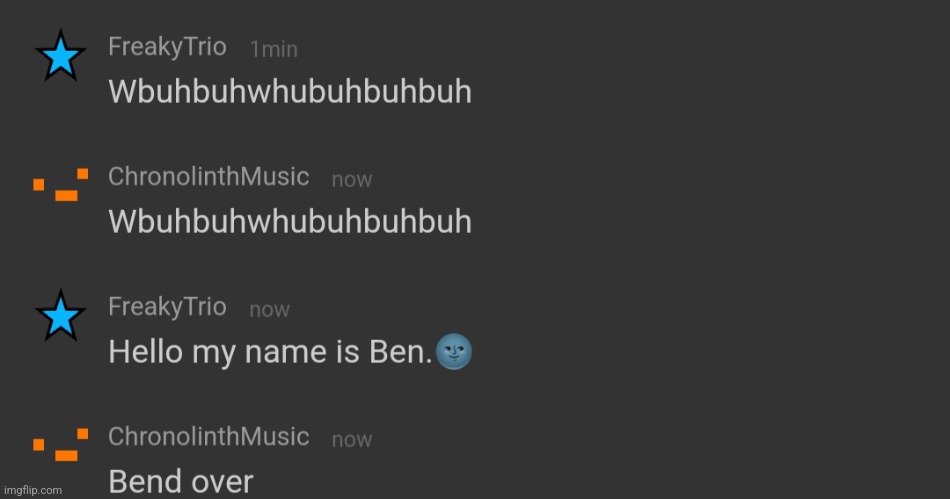950x499 pixels.
Task: Click the word 'Hello' in FreakyTrio's message
Action: click(x=145, y=351)
